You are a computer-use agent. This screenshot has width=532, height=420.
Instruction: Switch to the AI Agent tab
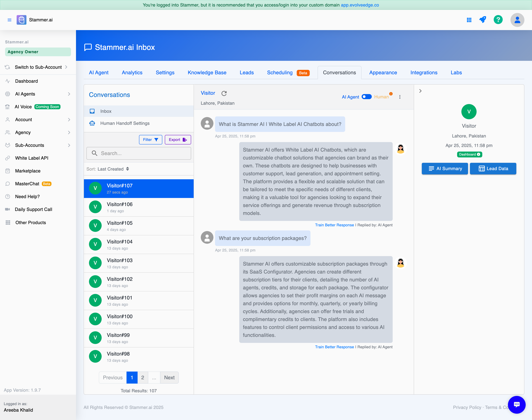pos(99,73)
